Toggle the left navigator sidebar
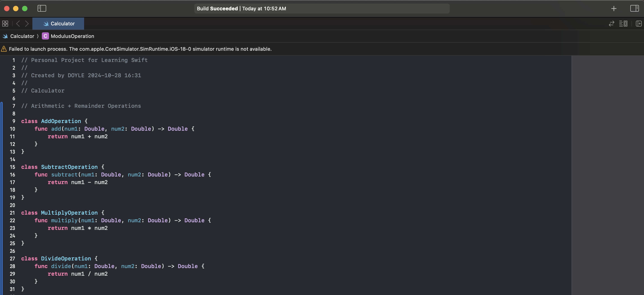Image resolution: width=644 pixels, height=295 pixels. pos(42,9)
